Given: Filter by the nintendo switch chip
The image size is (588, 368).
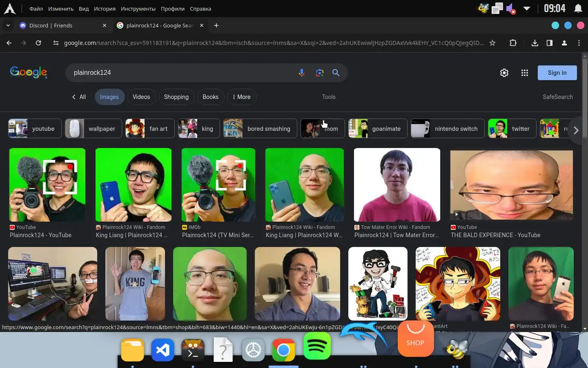Looking at the screenshot, I should (448, 128).
